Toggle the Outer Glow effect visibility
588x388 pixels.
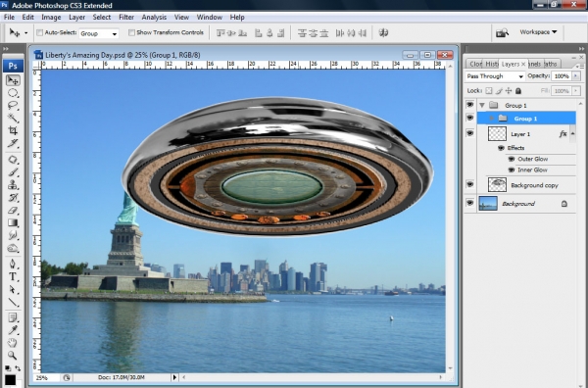512,159
